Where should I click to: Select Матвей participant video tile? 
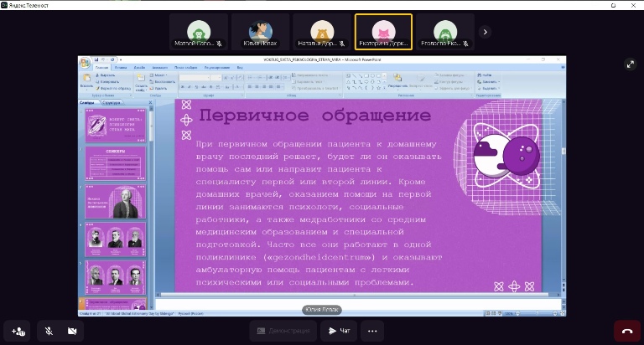click(x=198, y=32)
